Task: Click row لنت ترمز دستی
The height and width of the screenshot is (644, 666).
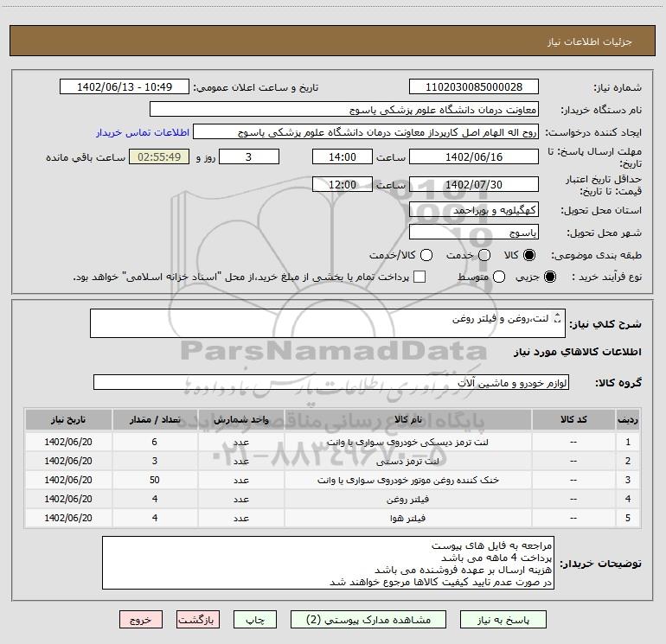Action: tap(332, 461)
